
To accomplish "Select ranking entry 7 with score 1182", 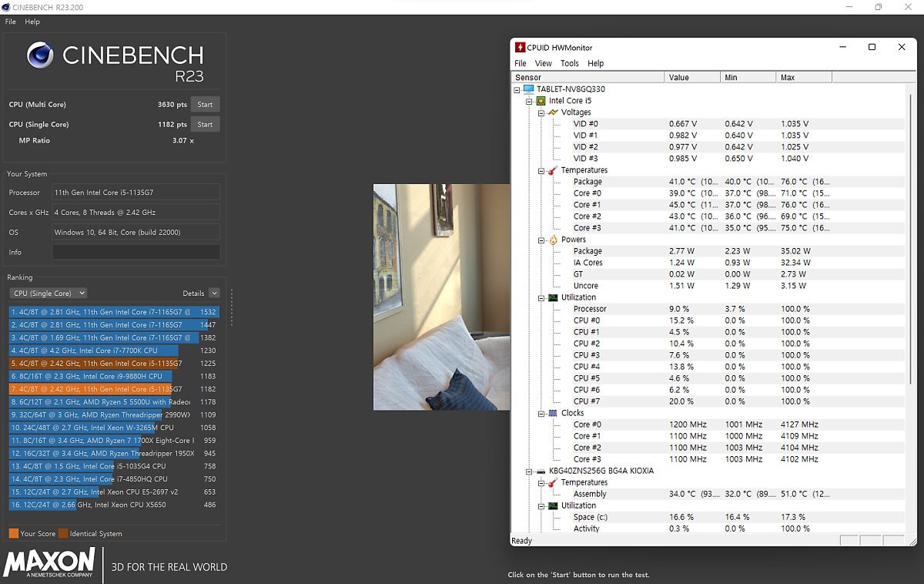I will click(x=115, y=389).
